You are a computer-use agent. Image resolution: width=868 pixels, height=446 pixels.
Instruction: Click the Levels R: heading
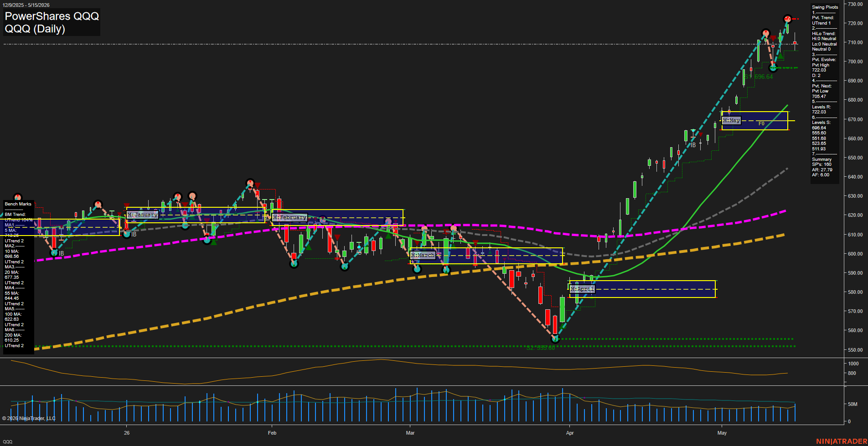821,107
